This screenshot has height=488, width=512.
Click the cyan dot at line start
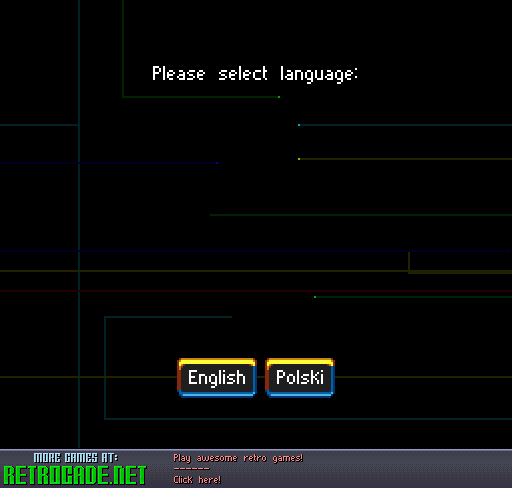pyautogui.click(x=299, y=125)
